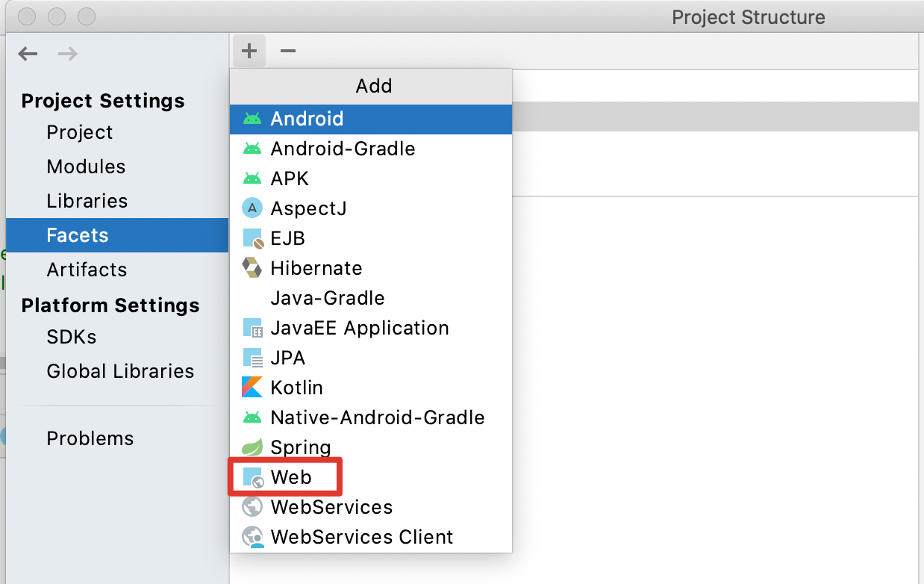Show the Problems section
This screenshot has width=924, height=584.
pos(90,438)
